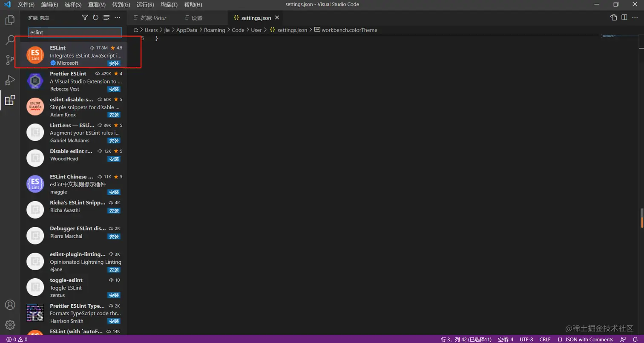Viewport: 644px width, 343px height.
Task: Open the Source Control view
Action: coord(10,60)
